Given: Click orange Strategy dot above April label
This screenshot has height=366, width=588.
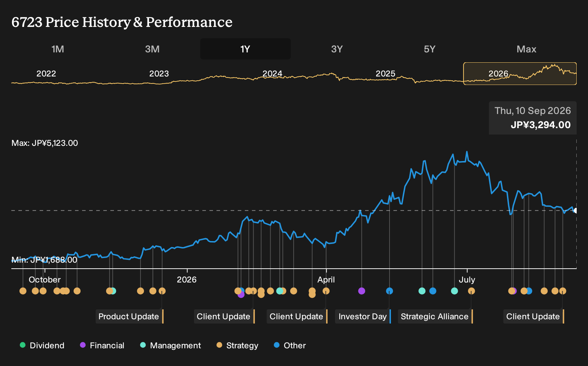Looking at the screenshot, I should point(326,291).
